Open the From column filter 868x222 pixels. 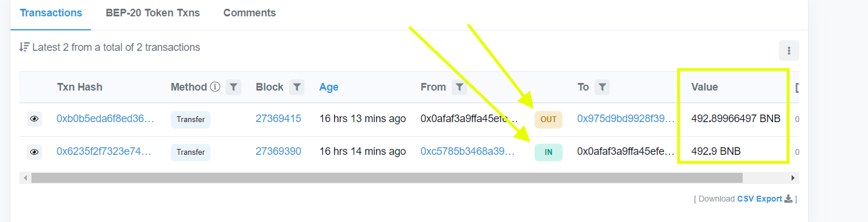coord(459,87)
